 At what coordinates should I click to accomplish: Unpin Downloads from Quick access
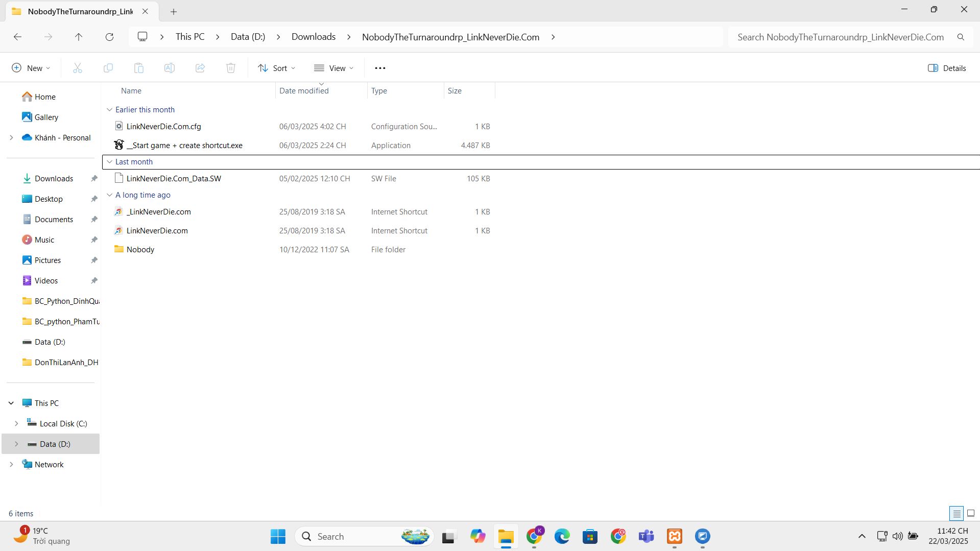(94, 179)
